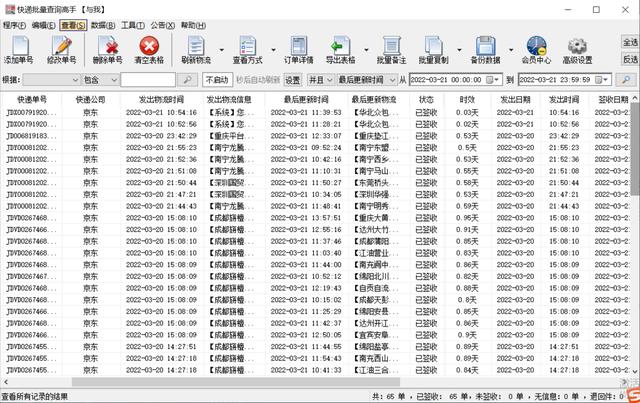Open the 公告(X) menu

pos(162,25)
